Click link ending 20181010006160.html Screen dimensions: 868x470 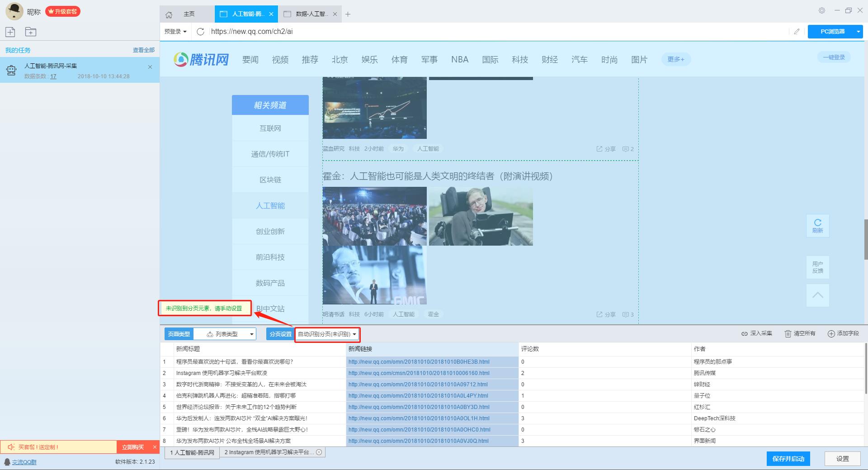tap(419, 373)
